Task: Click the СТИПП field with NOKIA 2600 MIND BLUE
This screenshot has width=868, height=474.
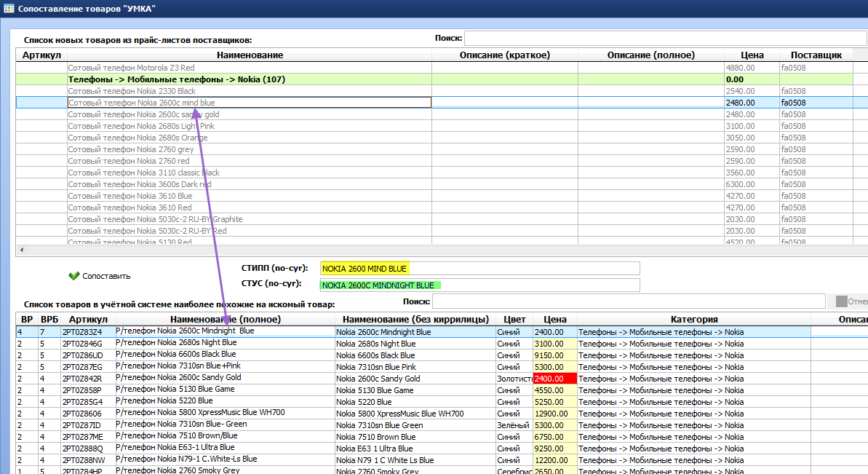Action: (479, 269)
